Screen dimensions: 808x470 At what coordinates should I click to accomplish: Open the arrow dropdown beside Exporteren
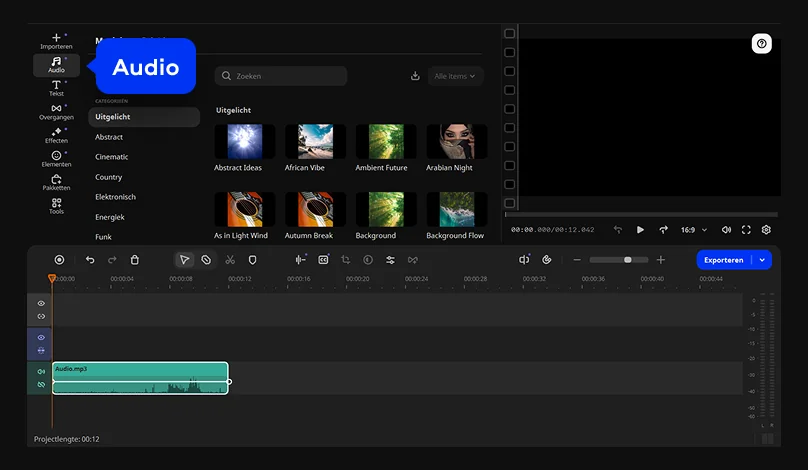(763, 260)
